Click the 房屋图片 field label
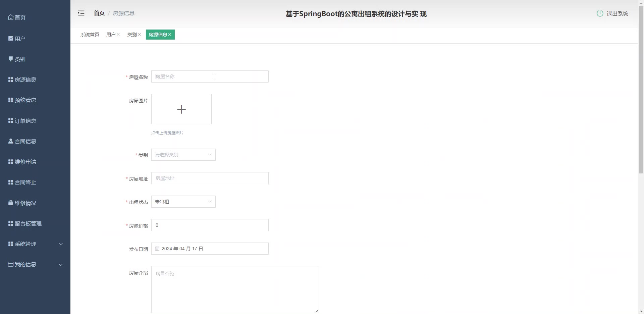Viewport: 644px width, 314px height. (139, 101)
